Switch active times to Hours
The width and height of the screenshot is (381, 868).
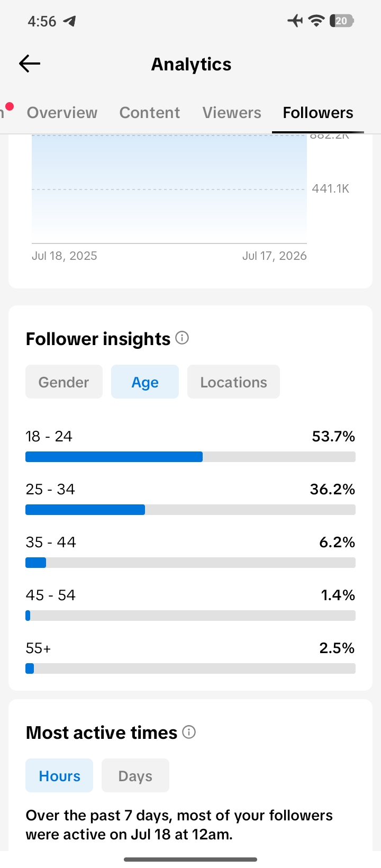[x=59, y=775]
